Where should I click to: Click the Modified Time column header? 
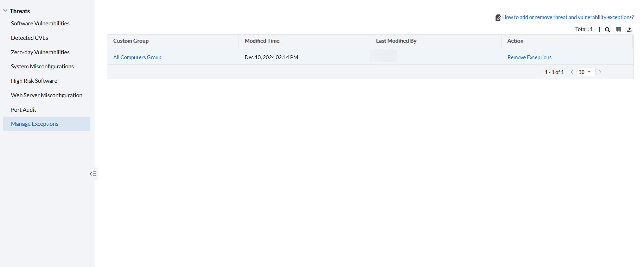(x=304, y=41)
